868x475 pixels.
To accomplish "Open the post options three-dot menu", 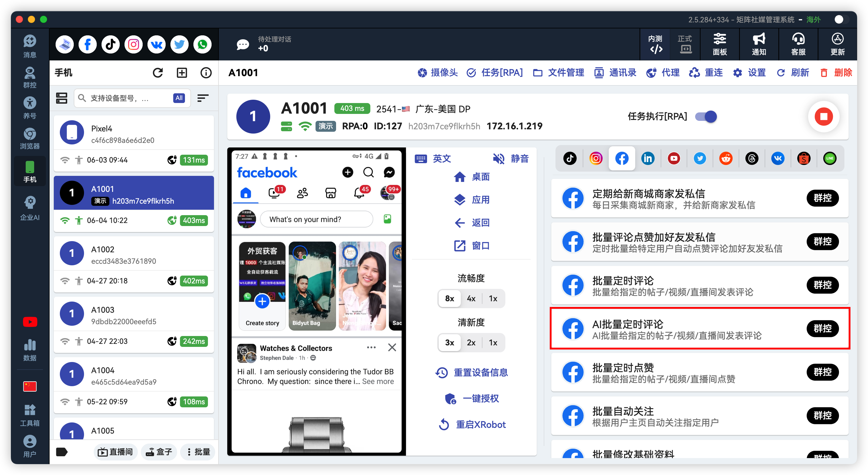I will coord(371,347).
